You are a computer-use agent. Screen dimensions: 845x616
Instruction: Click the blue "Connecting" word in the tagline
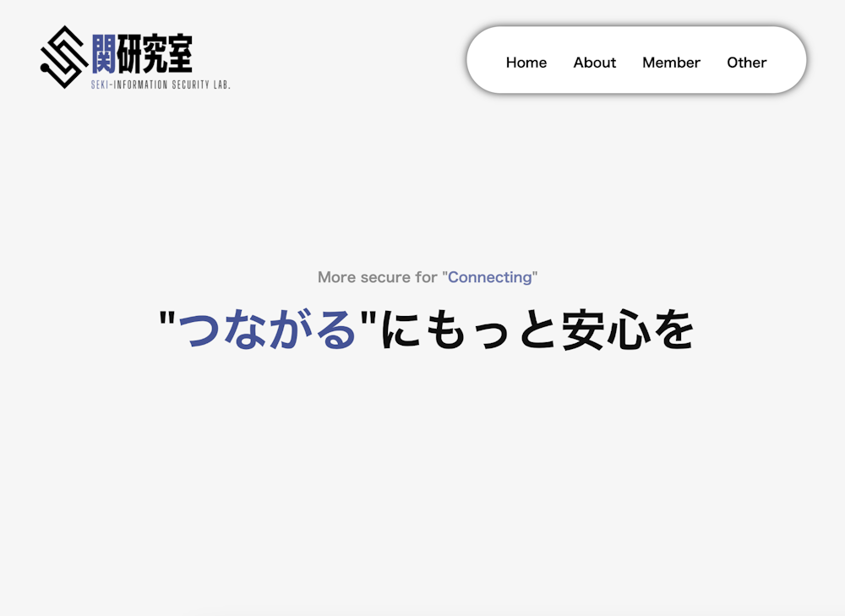point(490,277)
